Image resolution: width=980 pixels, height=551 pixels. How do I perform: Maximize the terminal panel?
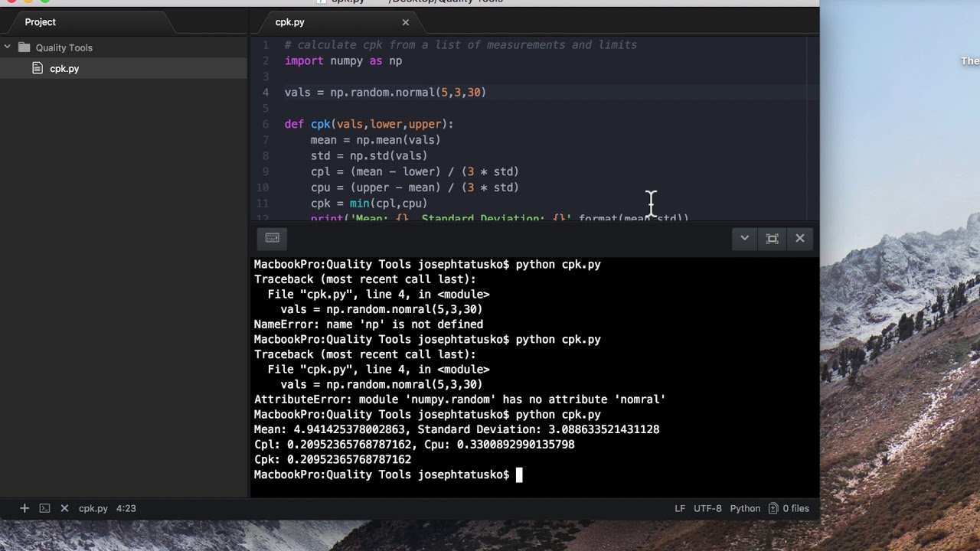(772, 238)
